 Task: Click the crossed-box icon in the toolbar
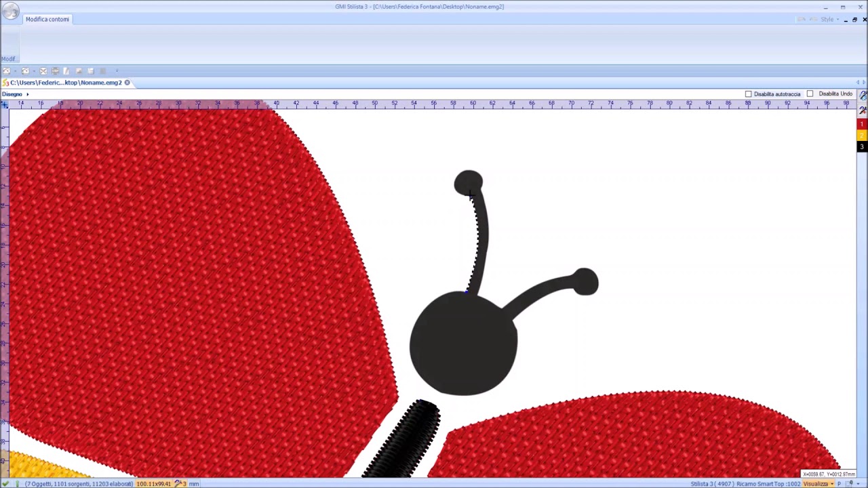pos(43,71)
